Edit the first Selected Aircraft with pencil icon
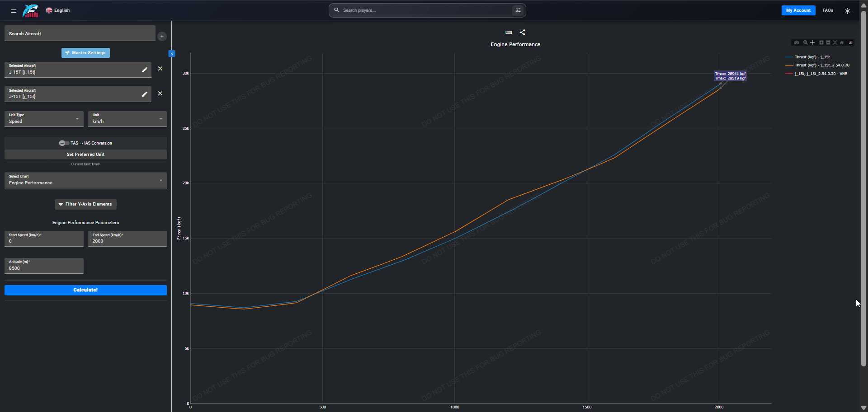 pyautogui.click(x=145, y=70)
